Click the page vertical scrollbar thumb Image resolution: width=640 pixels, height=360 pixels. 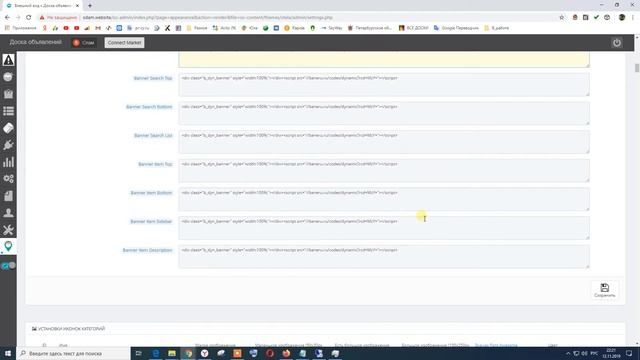pyautogui.click(x=637, y=68)
